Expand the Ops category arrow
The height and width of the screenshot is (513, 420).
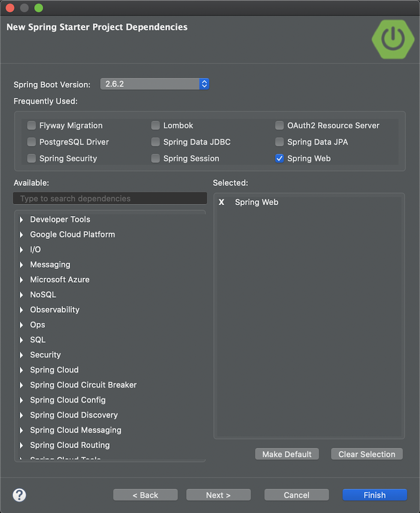click(x=21, y=325)
